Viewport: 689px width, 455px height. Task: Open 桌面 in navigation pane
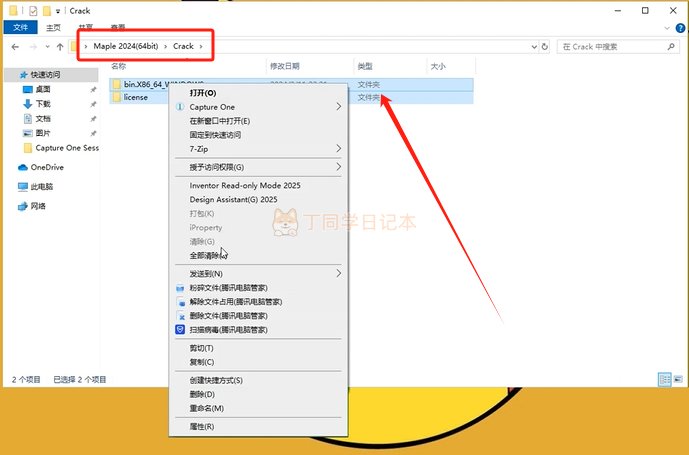coord(43,89)
